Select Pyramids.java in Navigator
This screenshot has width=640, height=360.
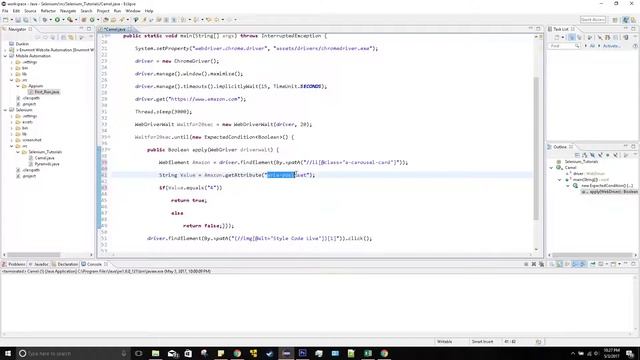coord(47,164)
